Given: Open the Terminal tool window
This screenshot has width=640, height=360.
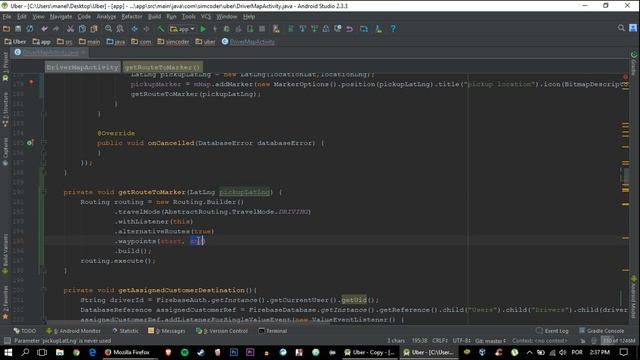Looking at the screenshot, I should [x=273, y=331].
